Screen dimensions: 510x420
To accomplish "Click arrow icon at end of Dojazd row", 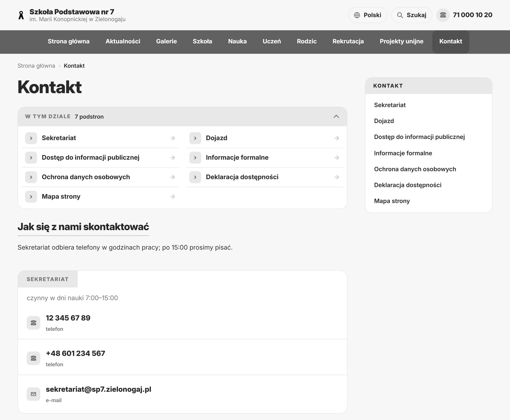I will (x=337, y=138).
